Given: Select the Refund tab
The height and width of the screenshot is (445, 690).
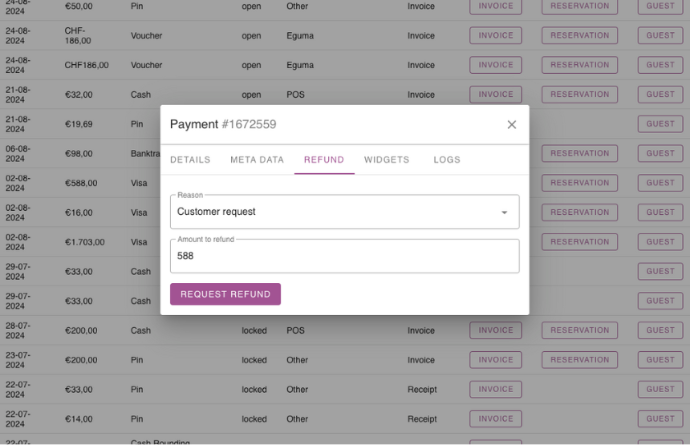Looking at the screenshot, I should point(324,160).
